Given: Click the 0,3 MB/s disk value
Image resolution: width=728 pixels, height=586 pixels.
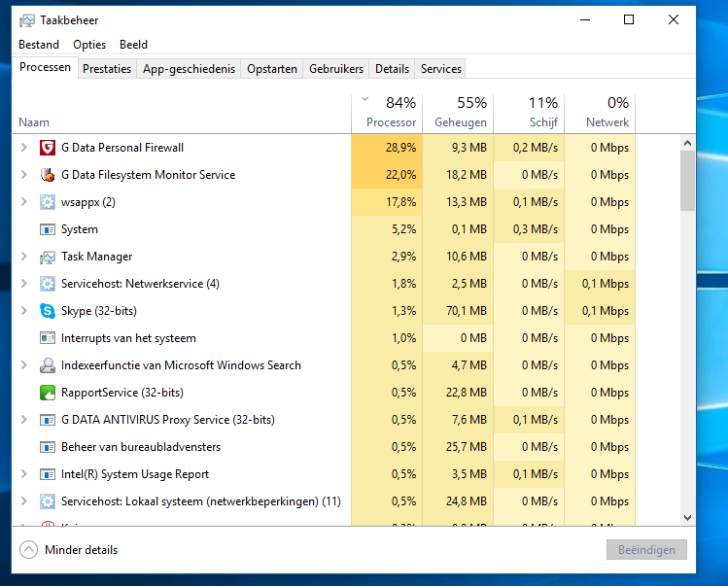Looking at the screenshot, I should (x=536, y=229).
